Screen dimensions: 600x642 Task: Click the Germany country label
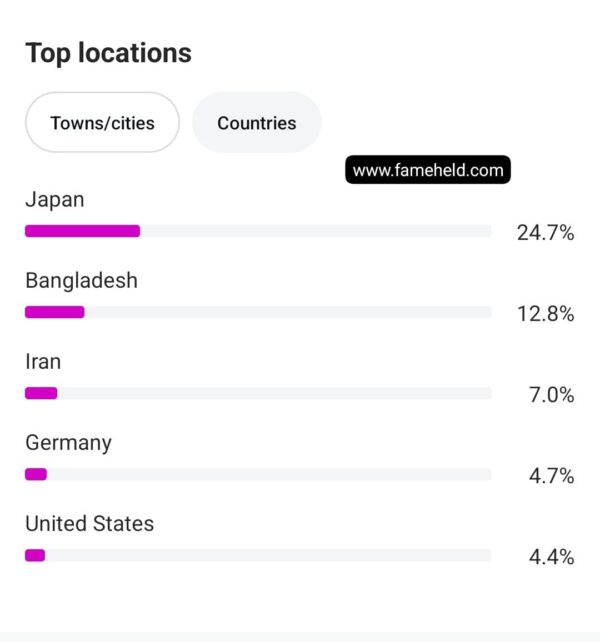[x=68, y=442]
